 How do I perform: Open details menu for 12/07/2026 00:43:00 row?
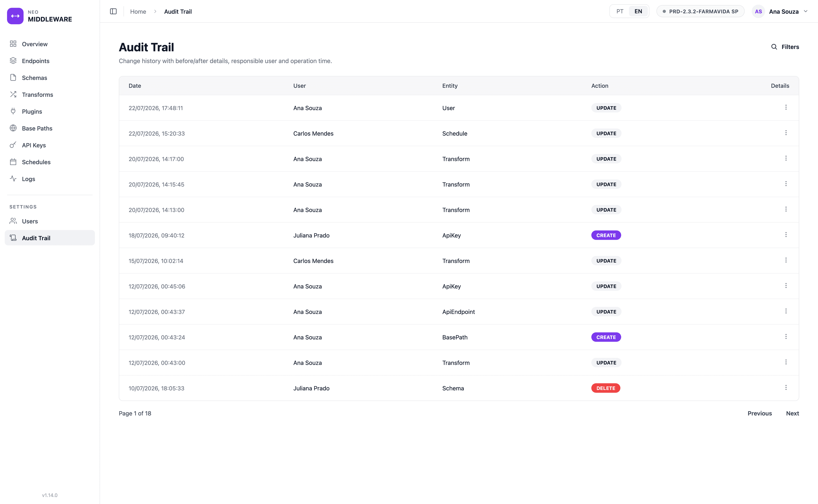coord(786,362)
